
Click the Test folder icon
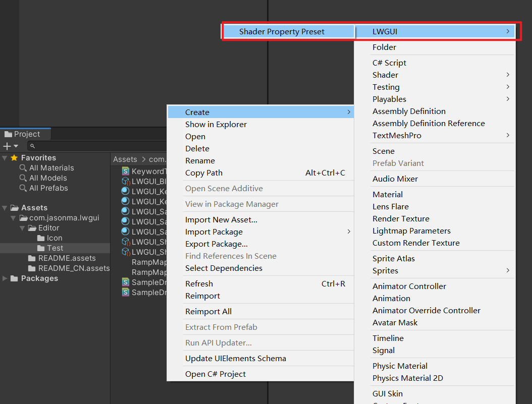tap(41, 248)
